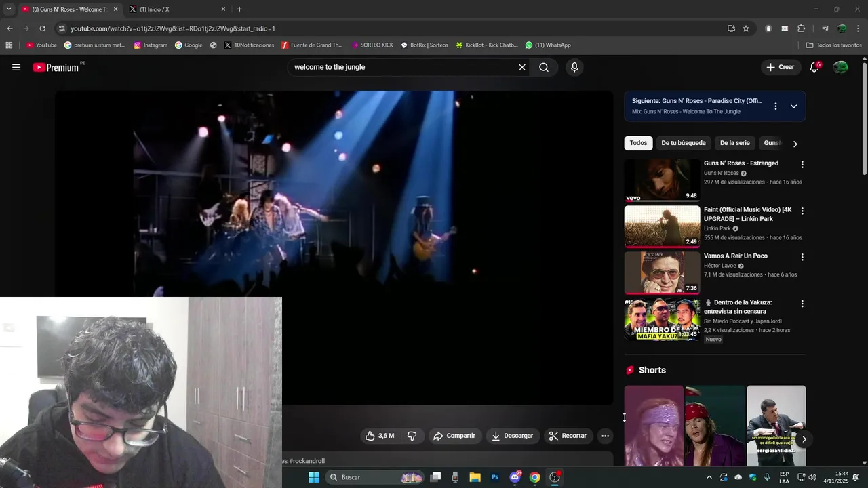Image resolution: width=868 pixels, height=488 pixels.
Task: Open Chrome three-dot menu
Action: click(x=858, y=28)
